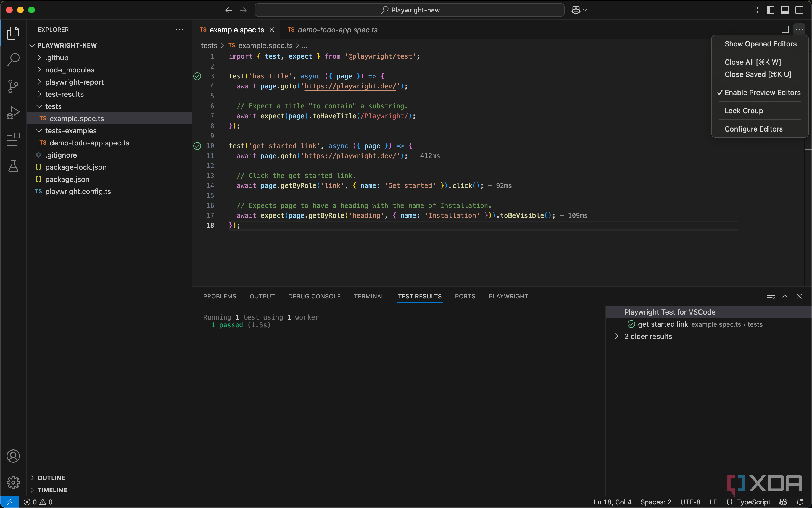812x508 pixels.
Task: Switch to the PLAYWRIGHT panel tab
Action: [x=508, y=296]
